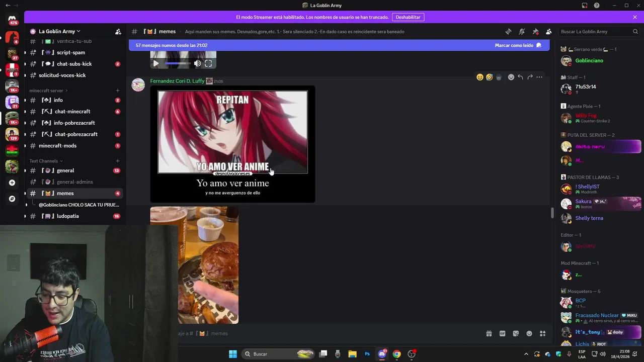Open thread @Goblinciano CHOLO SACA TU PRUE...
The image size is (644, 362).
[x=79, y=205]
